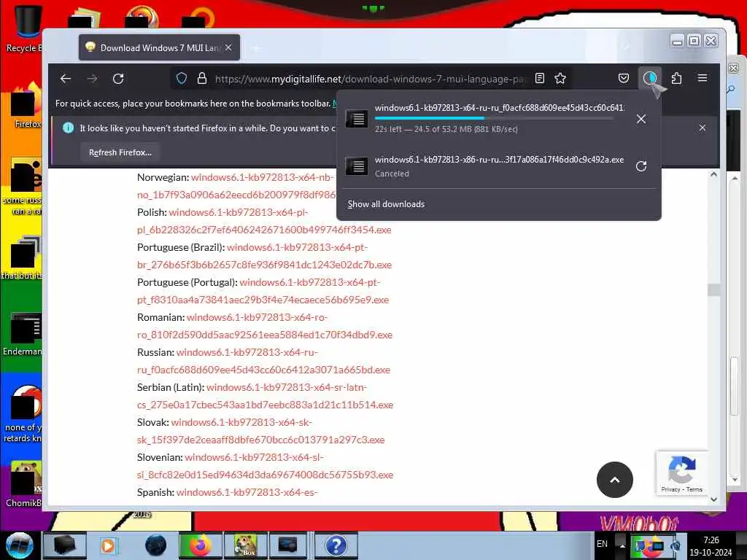Open the list all tabs dropdown
The image size is (747, 560).
(625, 47)
